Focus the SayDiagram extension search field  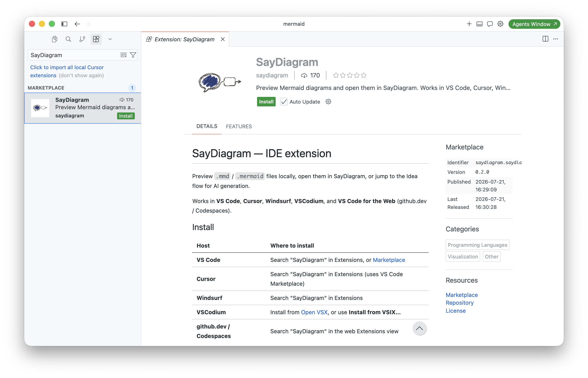pyautogui.click(x=74, y=55)
